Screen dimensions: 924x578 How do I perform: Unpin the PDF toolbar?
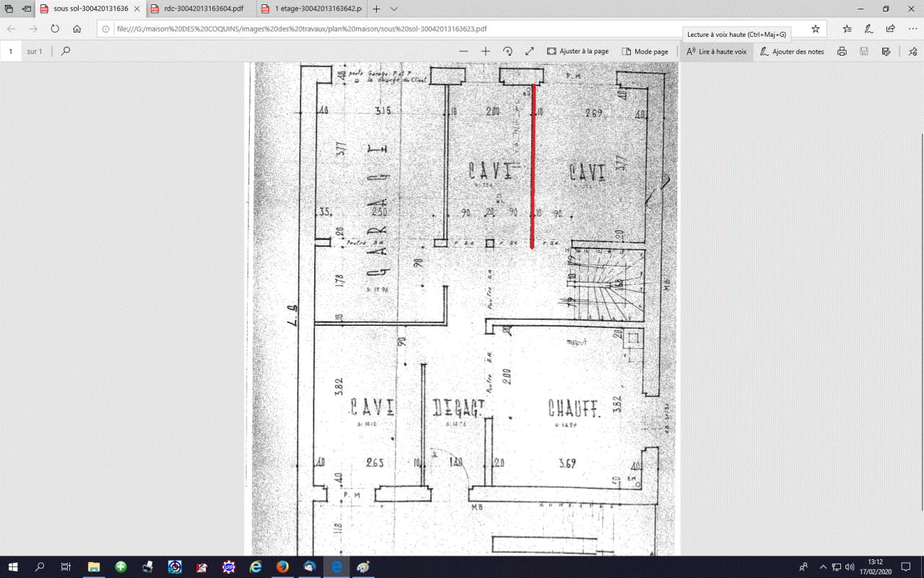[x=912, y=51]
